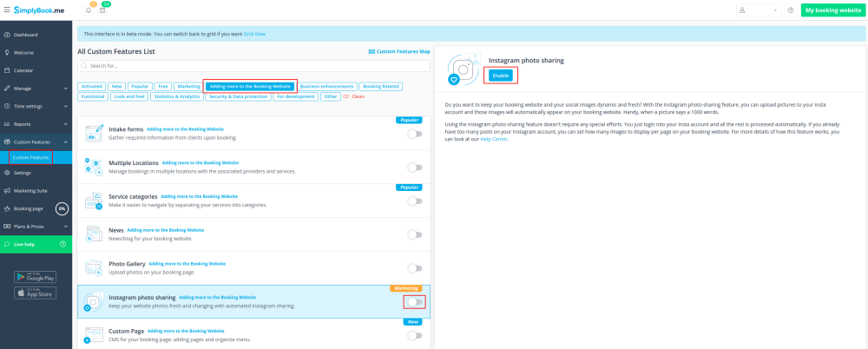Select the Business enhancements filter tag
This screenshot has height=349, width=868.
click(x=327, y=87)
